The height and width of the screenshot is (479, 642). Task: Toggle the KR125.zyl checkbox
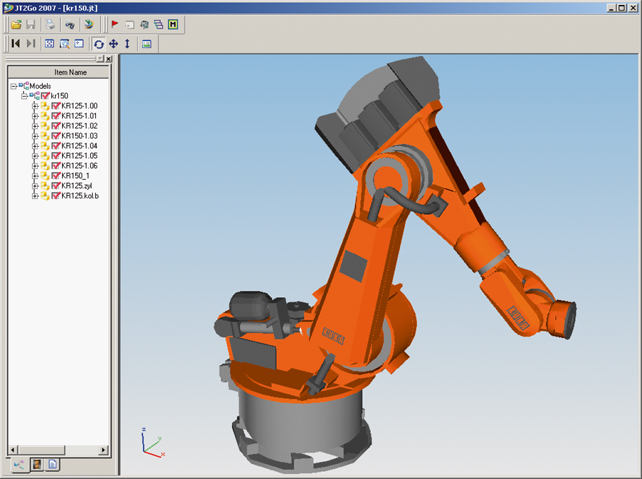tap(56, 186)
